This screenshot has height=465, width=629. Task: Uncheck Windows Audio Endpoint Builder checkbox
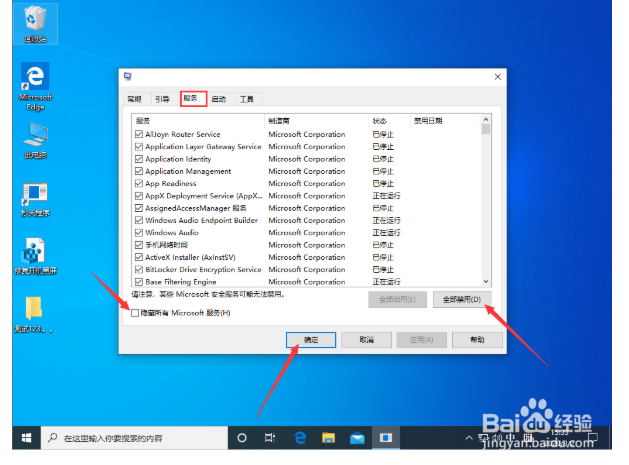point(139,220)
